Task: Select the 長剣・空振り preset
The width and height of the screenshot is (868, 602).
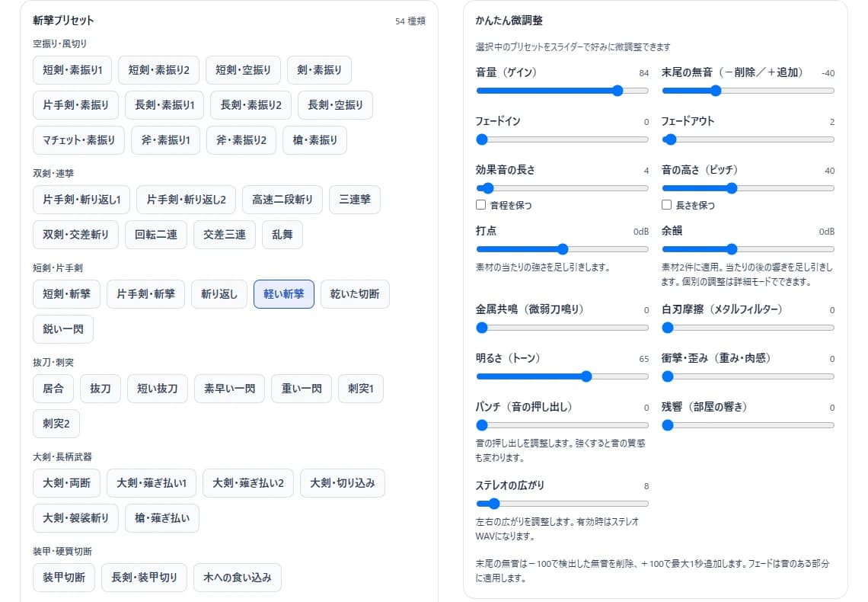Action: click(335, 104)
